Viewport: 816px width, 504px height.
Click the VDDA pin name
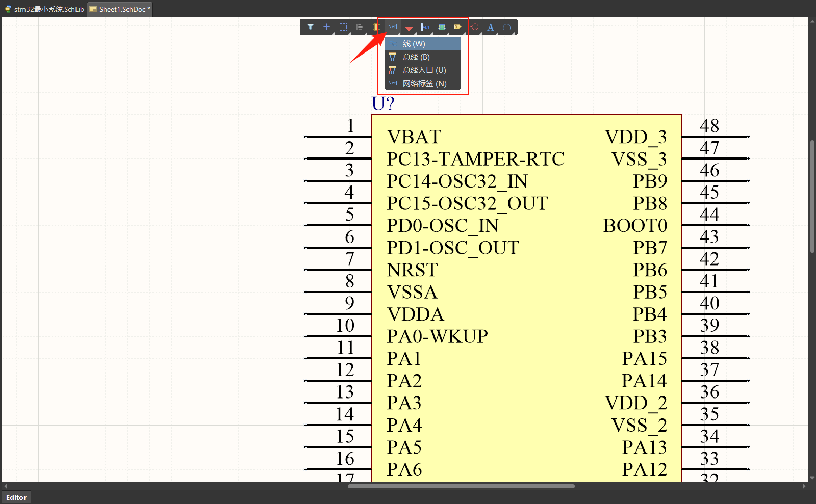(x=416, y=314)
